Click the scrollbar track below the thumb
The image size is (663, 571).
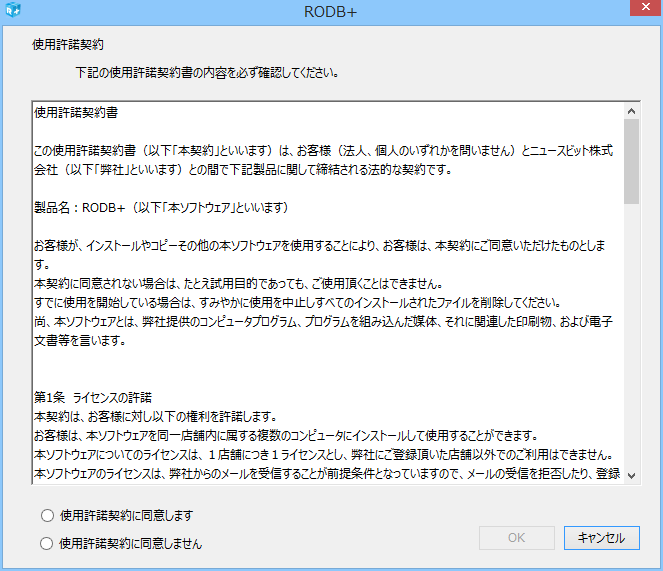(632, 336)
